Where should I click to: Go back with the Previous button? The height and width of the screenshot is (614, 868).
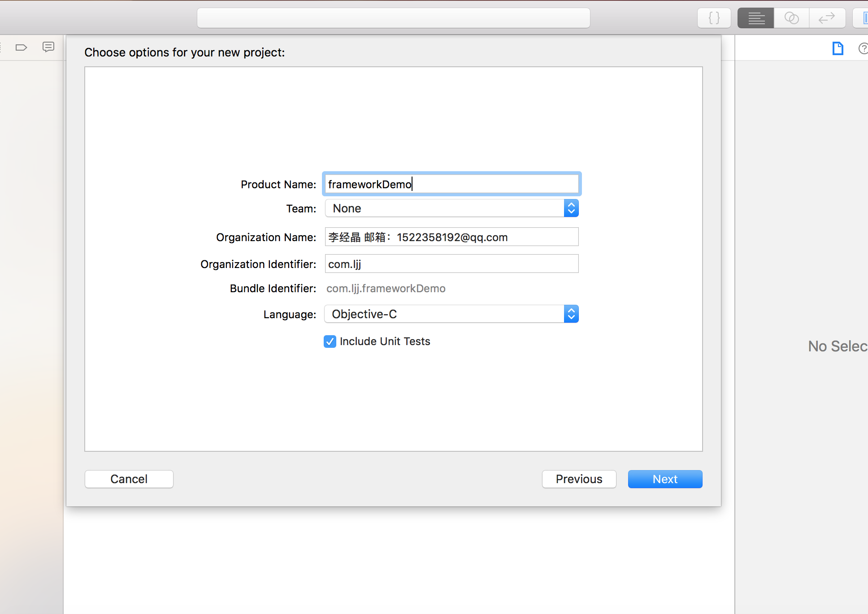click(579, 479)
